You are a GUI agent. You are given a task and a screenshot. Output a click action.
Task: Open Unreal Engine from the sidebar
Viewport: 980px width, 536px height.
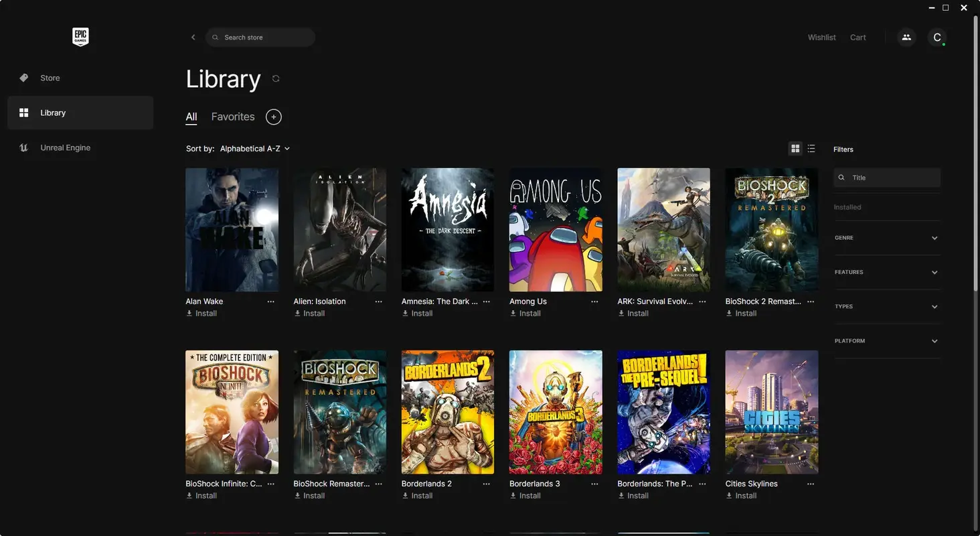(x=65, y=147)
